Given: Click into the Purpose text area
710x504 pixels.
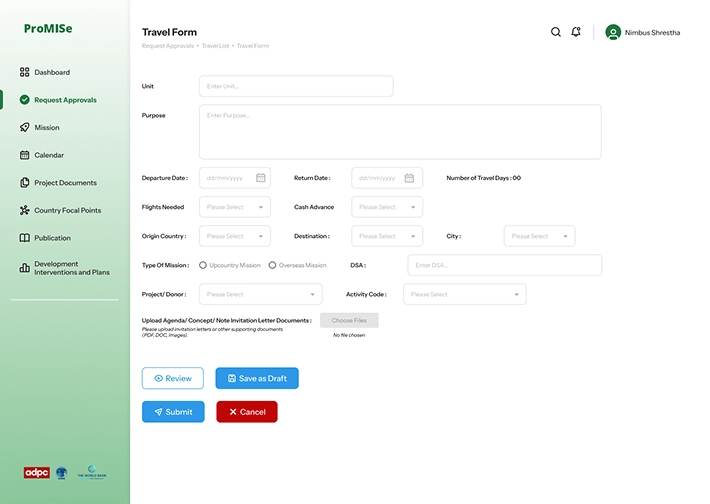Looking at the screenshot, I should tap(400, 132).
